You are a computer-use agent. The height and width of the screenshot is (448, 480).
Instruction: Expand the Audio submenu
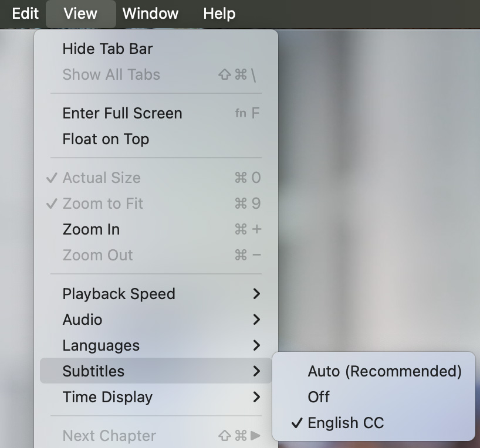[x=82, y=320]
